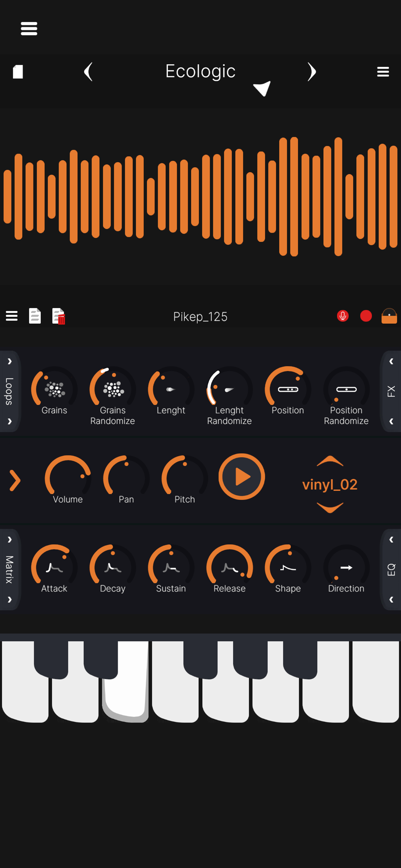The height and width of the screenshot is (868, 401).
Task: Expand Loops panel with its lower chevron
Action: (x=10, y=421)
